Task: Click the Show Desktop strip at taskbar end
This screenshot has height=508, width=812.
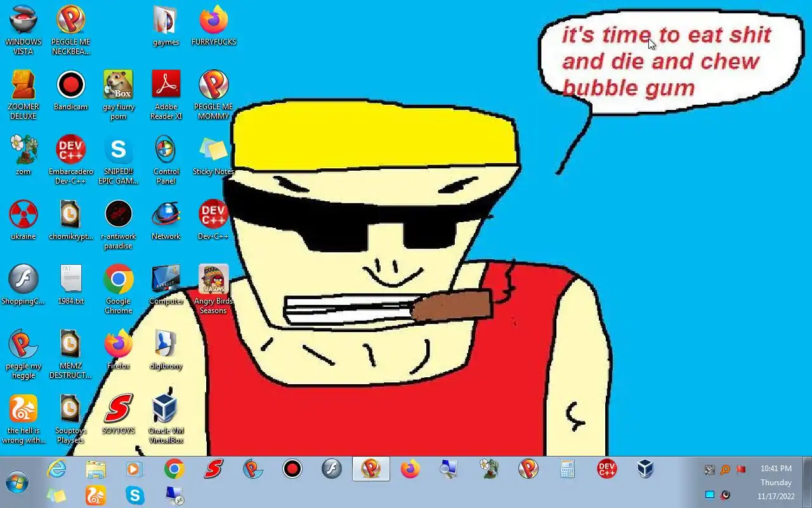Action: click(807, 482)
